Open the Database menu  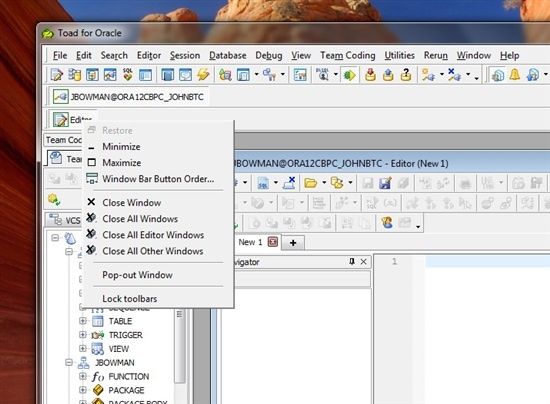pyautogui.click(x=228, y=55)
